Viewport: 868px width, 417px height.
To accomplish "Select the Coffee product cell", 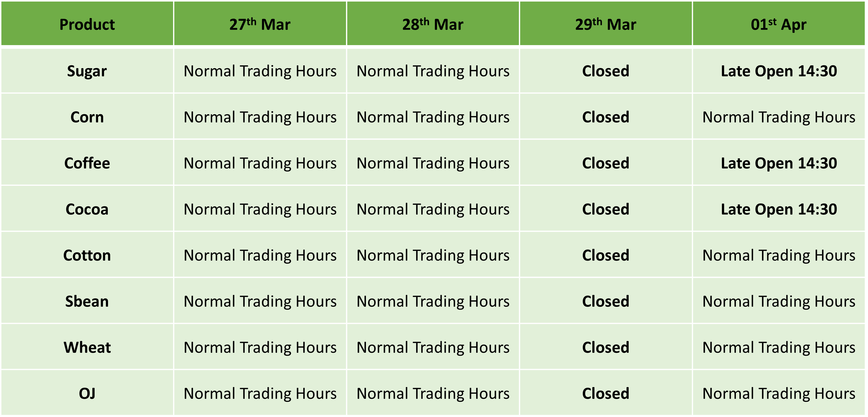I will [87, 163].
